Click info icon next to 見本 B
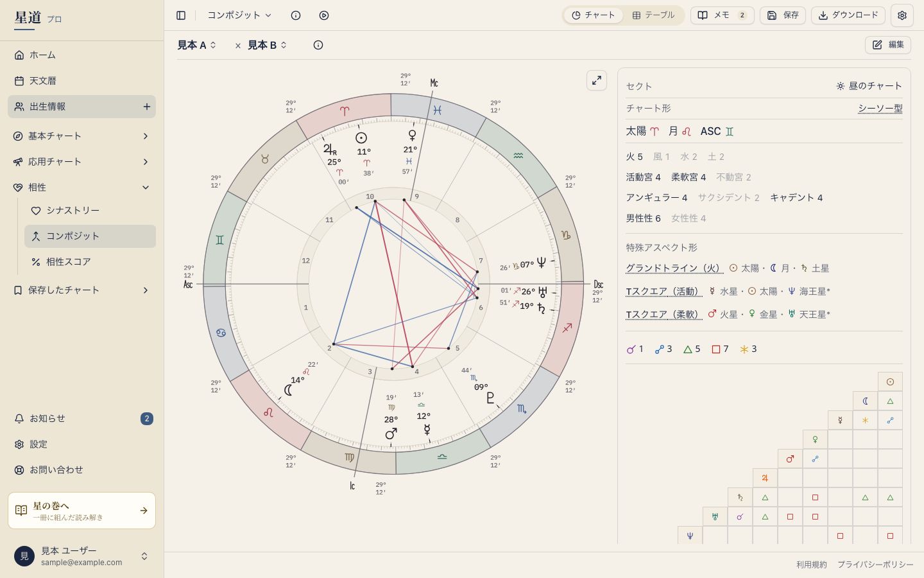 [318, 45]
